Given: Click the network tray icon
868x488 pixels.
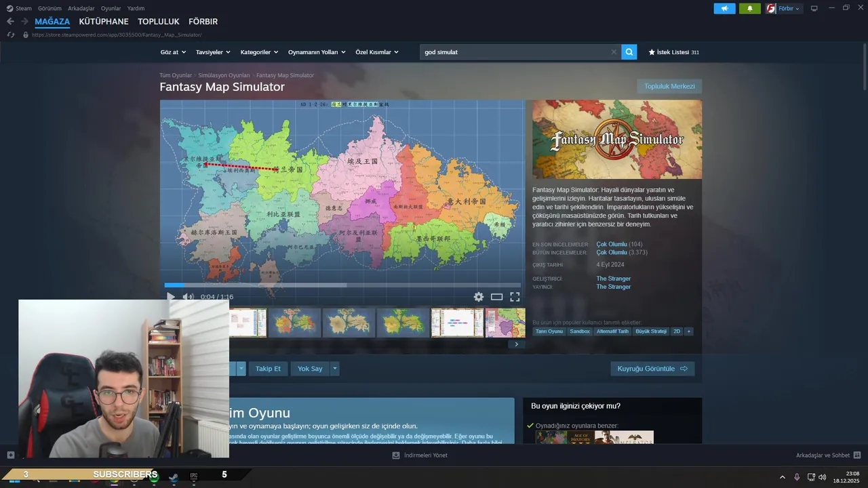Looking at the screenshot, I should click(x=811, y=477).
